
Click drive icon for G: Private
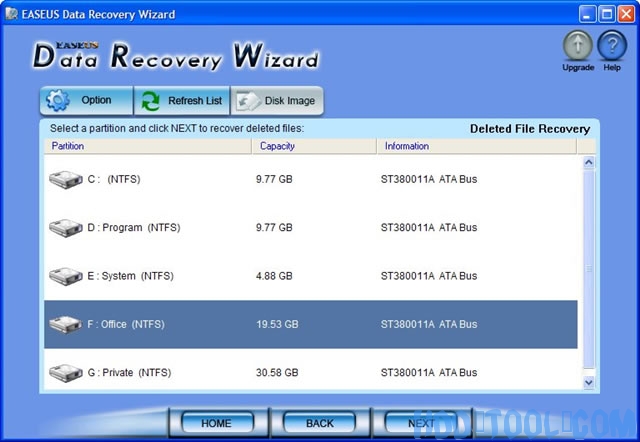pyautogui.click(x=66, y=373)
